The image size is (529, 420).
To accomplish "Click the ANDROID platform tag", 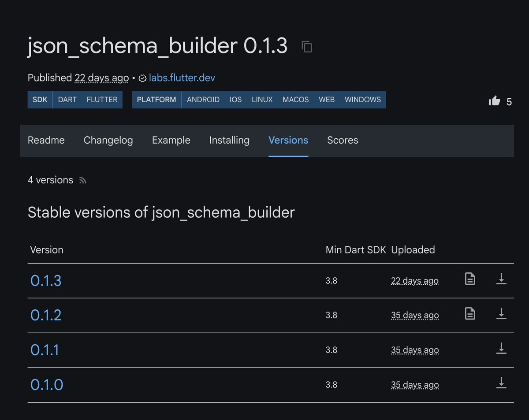I will [x=203, y=100].
